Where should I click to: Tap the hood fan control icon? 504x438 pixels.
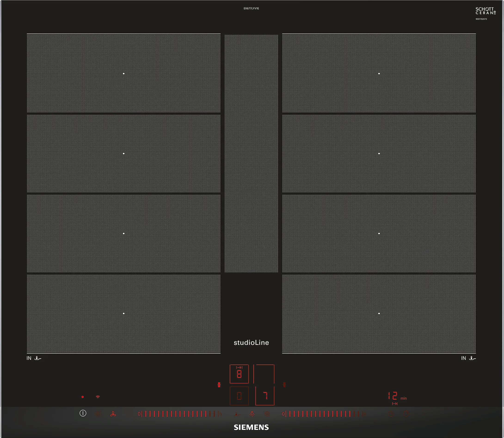click(x=113, y=414)
